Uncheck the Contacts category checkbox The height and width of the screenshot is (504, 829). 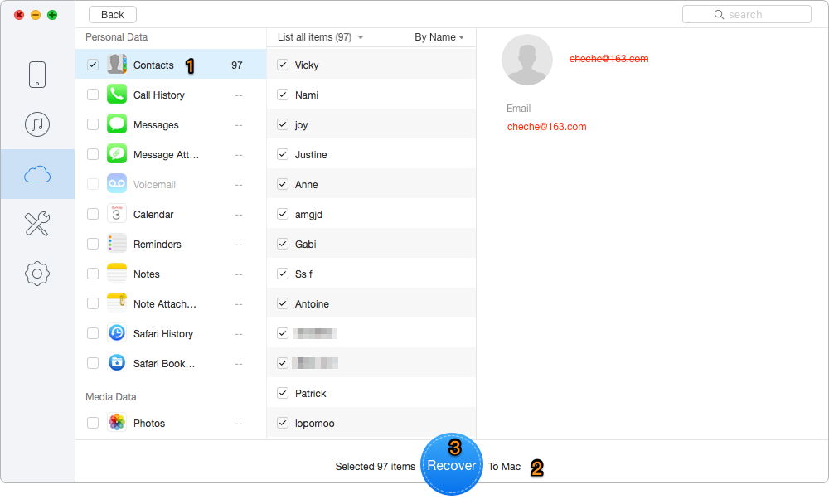93,65
